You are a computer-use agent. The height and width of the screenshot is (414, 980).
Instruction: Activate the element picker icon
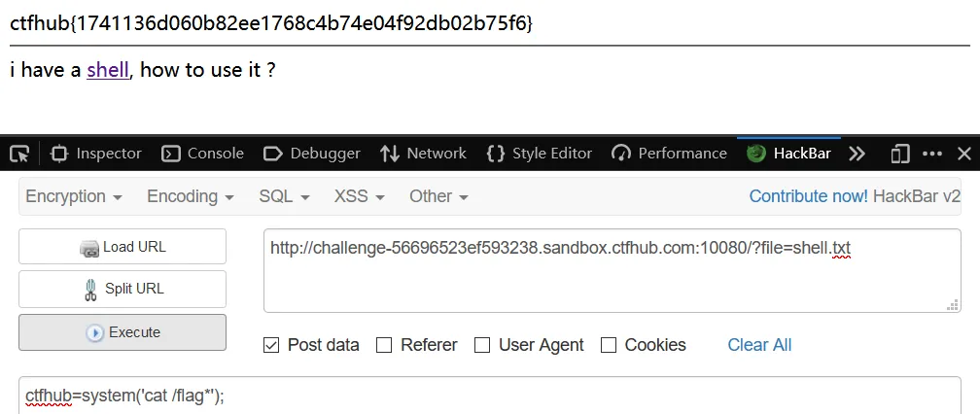[x=20, y=154]
